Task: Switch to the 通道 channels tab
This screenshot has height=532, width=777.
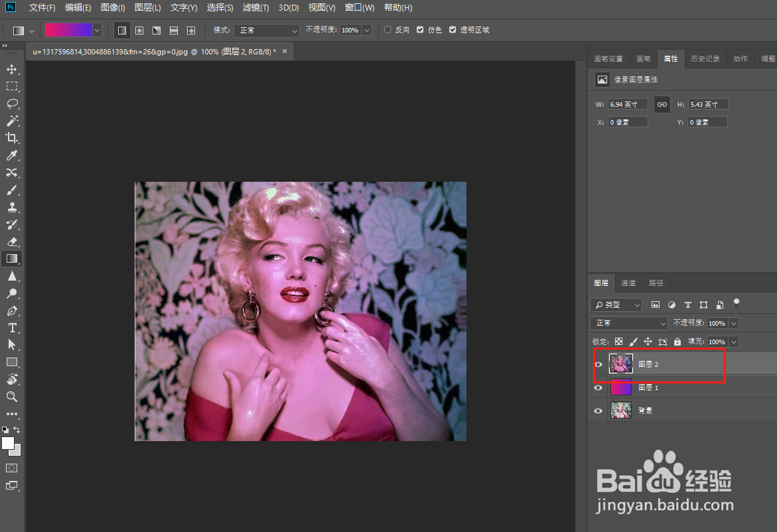Action: tap(628, 283)
